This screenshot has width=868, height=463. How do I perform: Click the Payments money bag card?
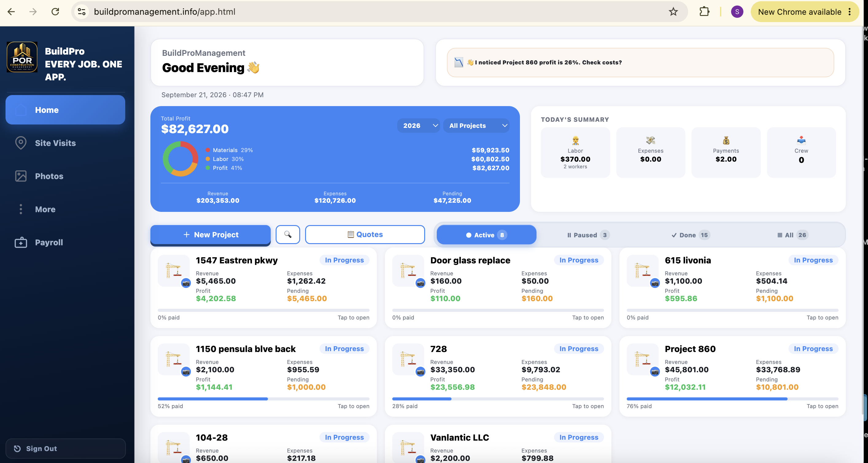pos(726,152)
